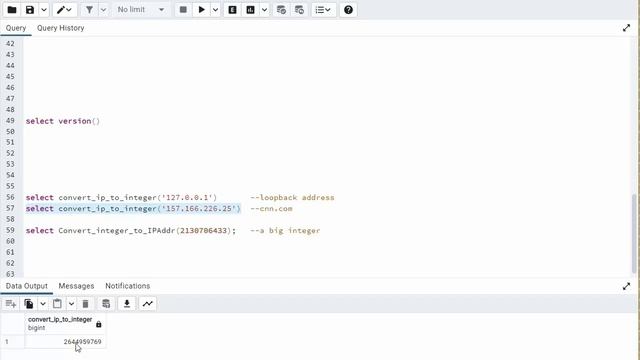Click the editor vertical scrollbar thumb
The image size is (640, 360).
(634, 233)
